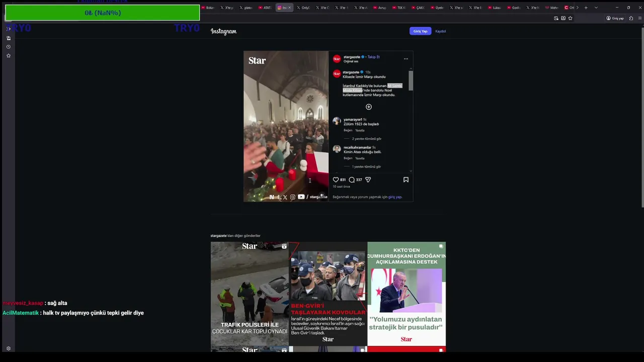Expand the browser sidebar arrow icon

pos(8,29)
